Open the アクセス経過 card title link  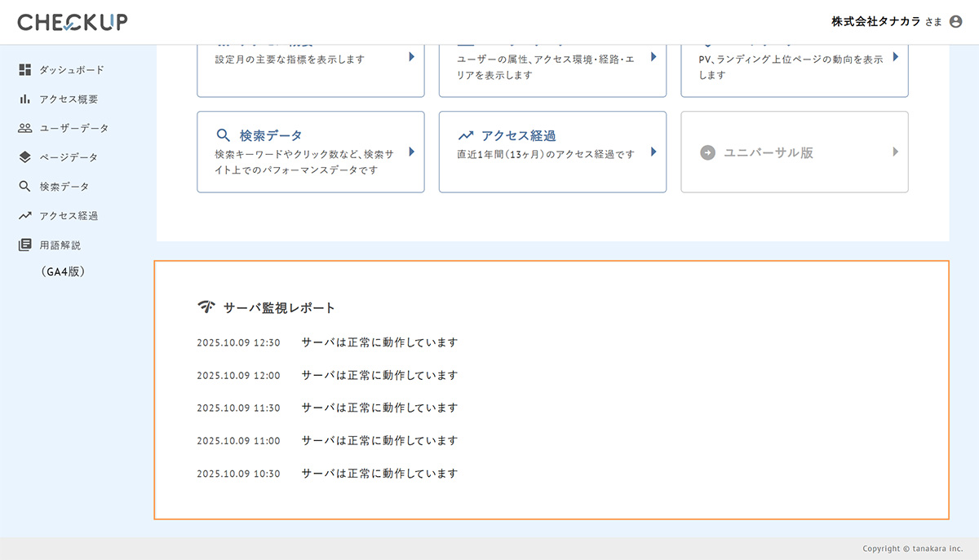pos(518,135)
